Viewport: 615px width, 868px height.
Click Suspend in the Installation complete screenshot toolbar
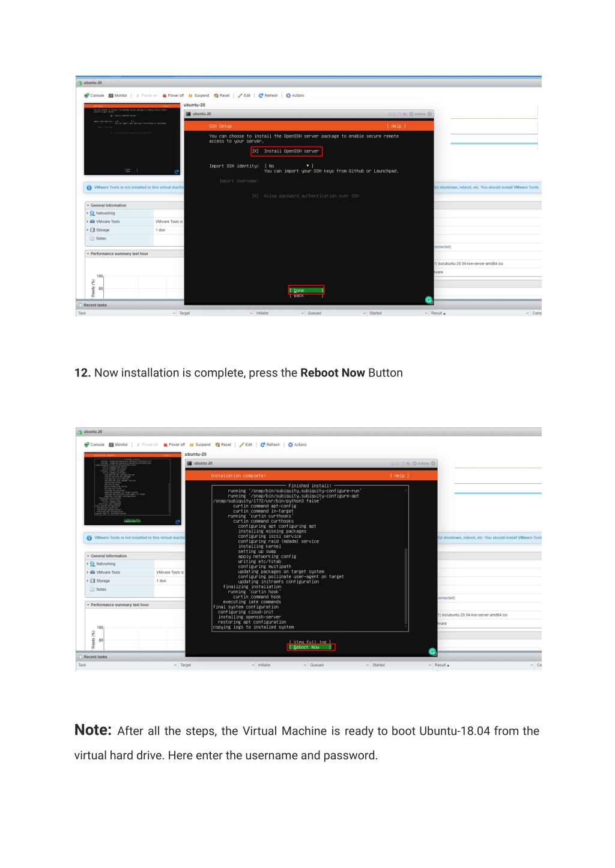[x=200, y=445]
